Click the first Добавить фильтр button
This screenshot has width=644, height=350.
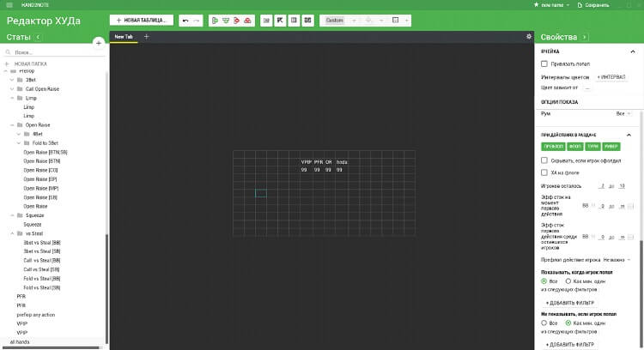[570, 303]
